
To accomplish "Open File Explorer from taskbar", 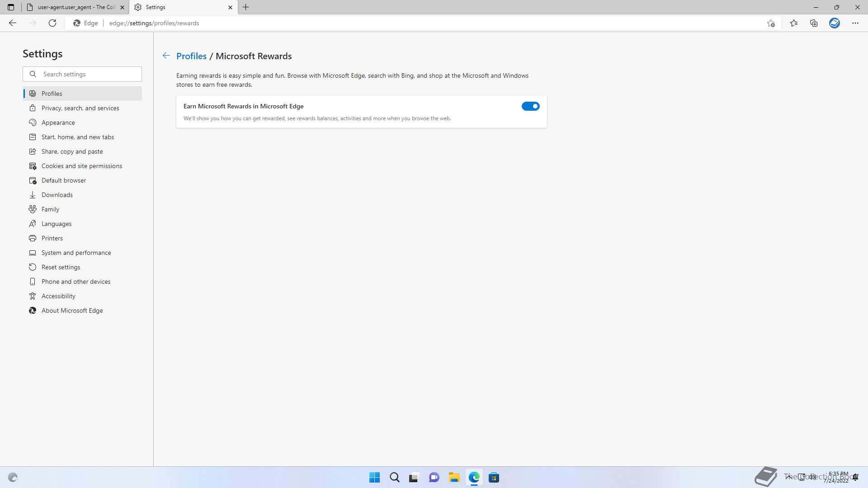I will click(x=454, y=478).
